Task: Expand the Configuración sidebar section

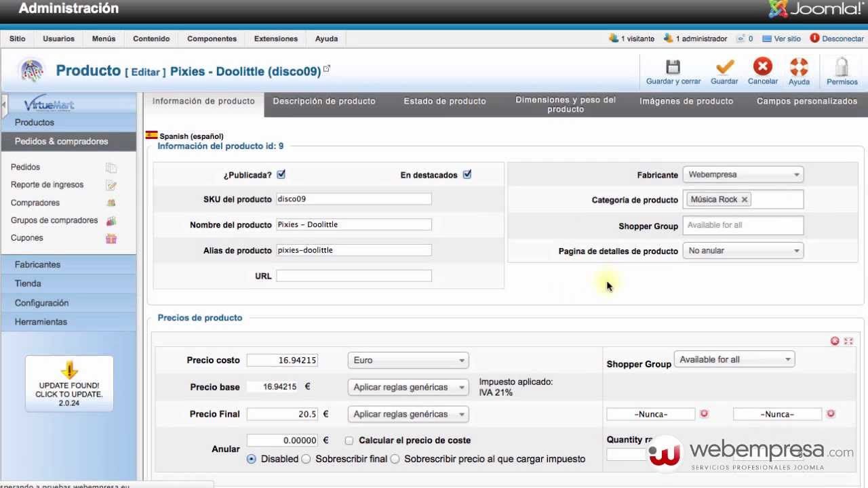Action: coord(68,303)
